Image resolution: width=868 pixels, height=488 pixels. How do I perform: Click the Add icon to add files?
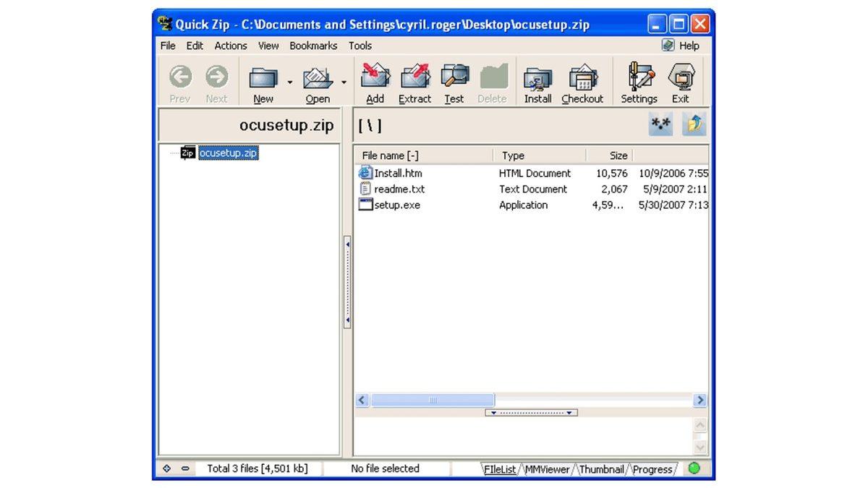click(374, 80)
